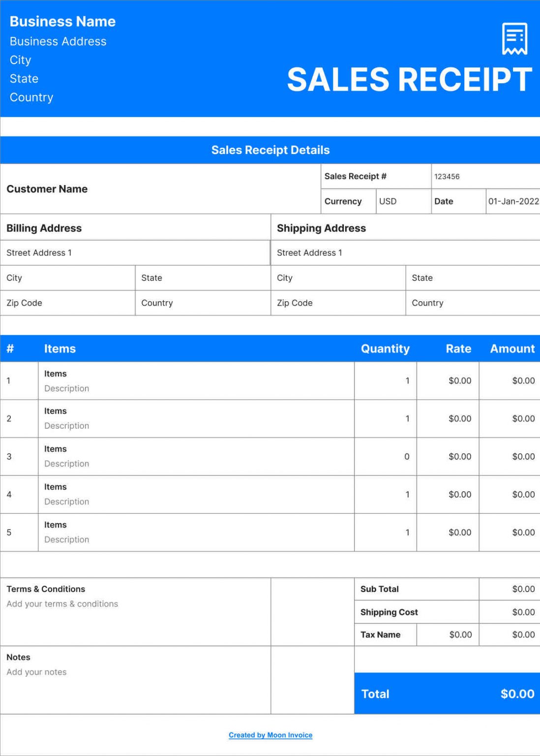The image size is (540, 756).
Task: Click the Business Name heading
Action: 63,21
